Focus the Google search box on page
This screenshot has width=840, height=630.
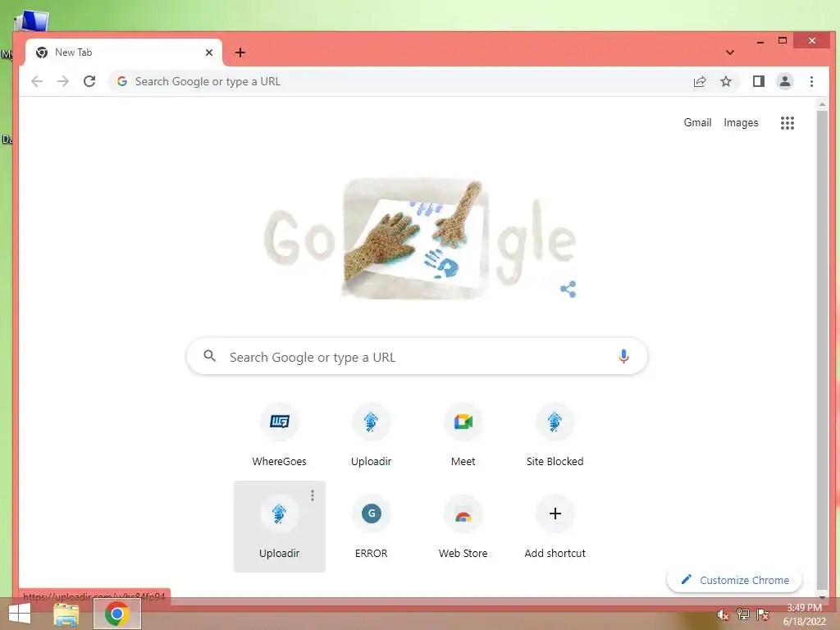point(417,356)
